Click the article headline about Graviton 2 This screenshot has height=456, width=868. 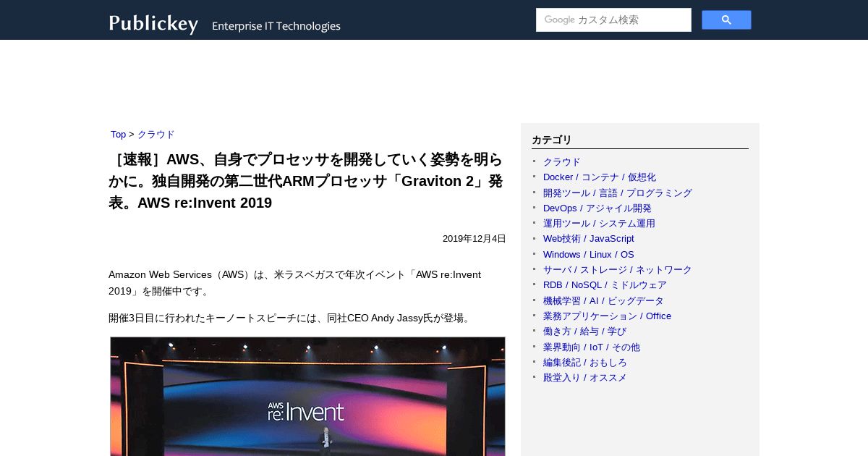(306, 181)
